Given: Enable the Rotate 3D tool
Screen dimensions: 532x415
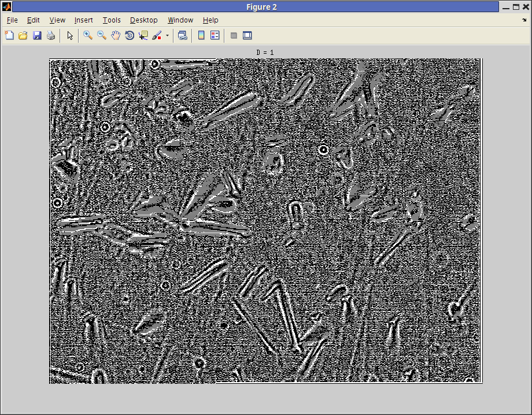Looking at the screenshot, I should (130, 35).
